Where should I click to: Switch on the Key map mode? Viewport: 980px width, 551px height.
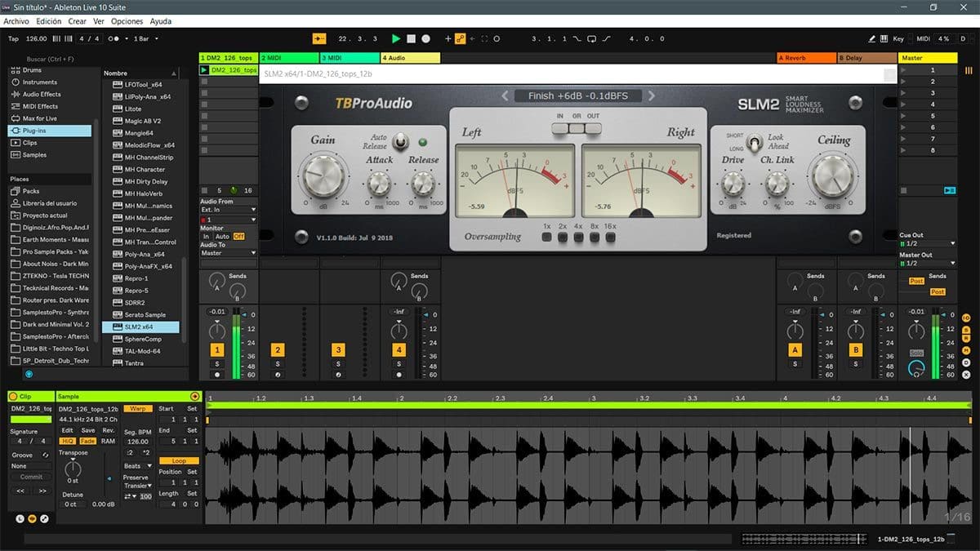[x=898, y=38]
